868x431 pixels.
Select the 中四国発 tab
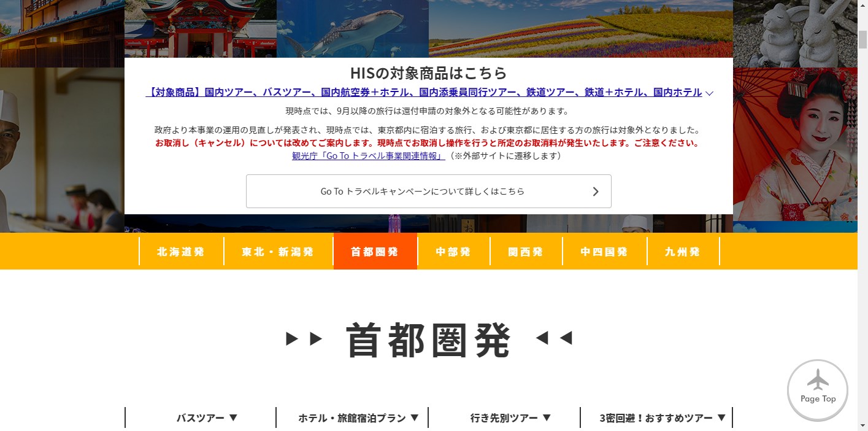604,252
